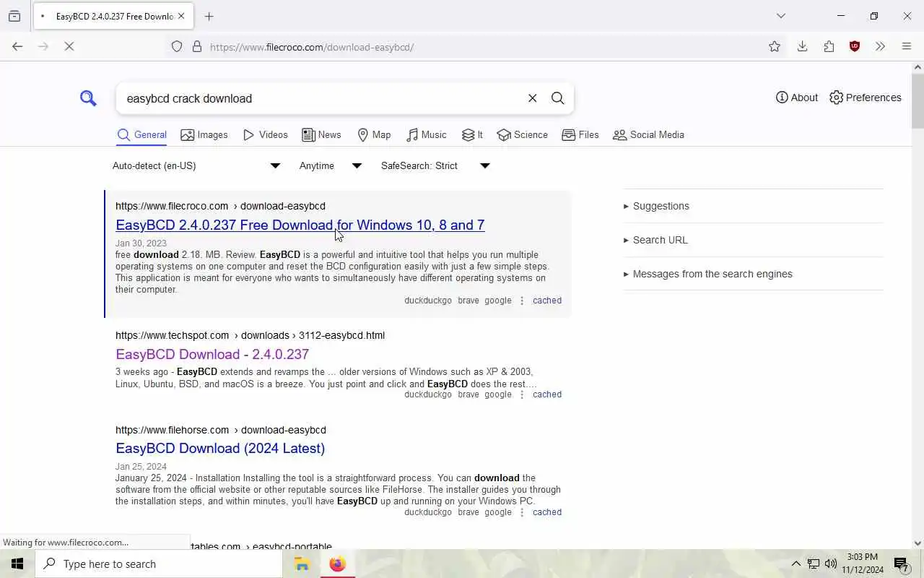This screenshot has height=578, width=924.
Task: List all tabs dropdown
Action: click(780, 16)
